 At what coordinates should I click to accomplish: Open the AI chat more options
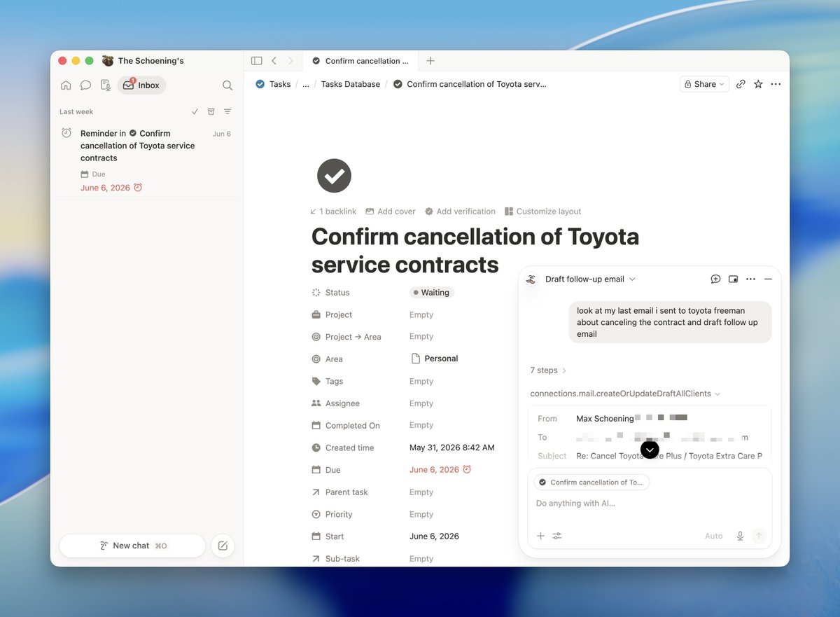[750, 279]
